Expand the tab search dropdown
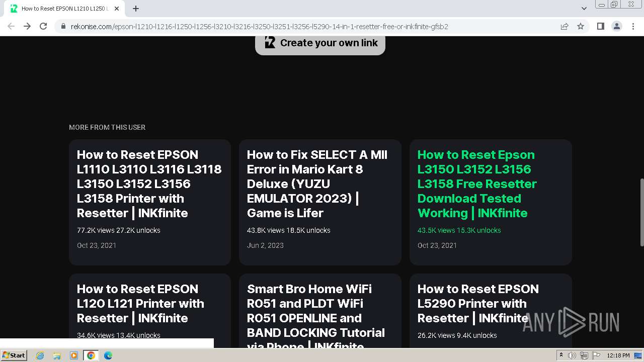The image size is (644, 362). tap(584, 9)
